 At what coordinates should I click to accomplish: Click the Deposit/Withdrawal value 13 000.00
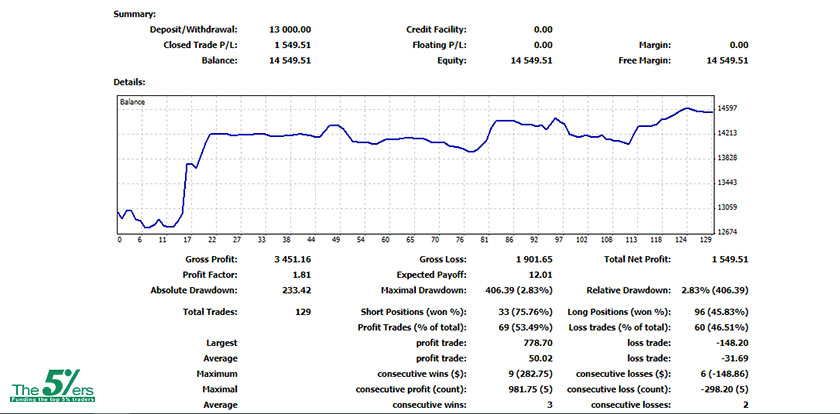coord(290,30)
